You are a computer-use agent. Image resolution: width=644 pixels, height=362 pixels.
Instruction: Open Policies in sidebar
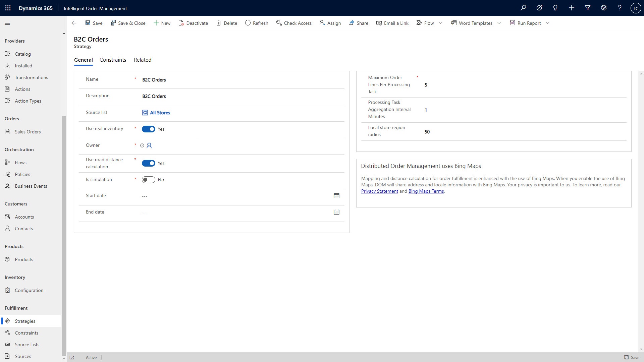(31, 174)
